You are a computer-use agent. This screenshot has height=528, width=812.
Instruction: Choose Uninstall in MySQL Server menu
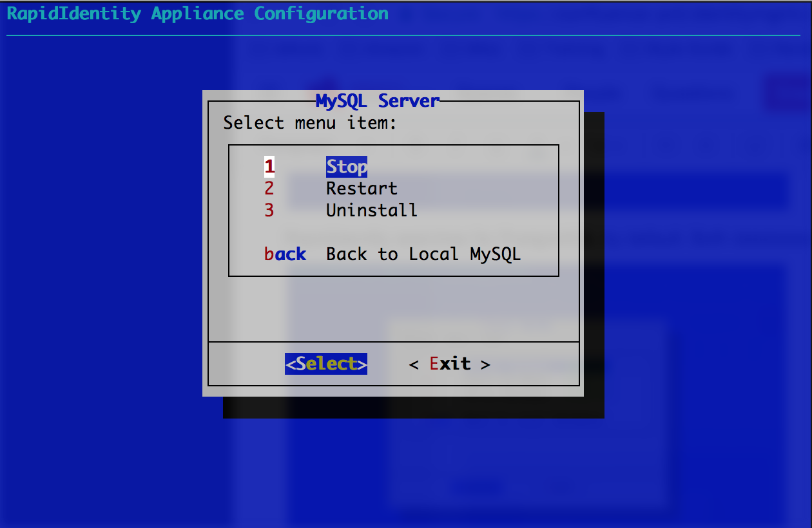click(x=372, y=211)
